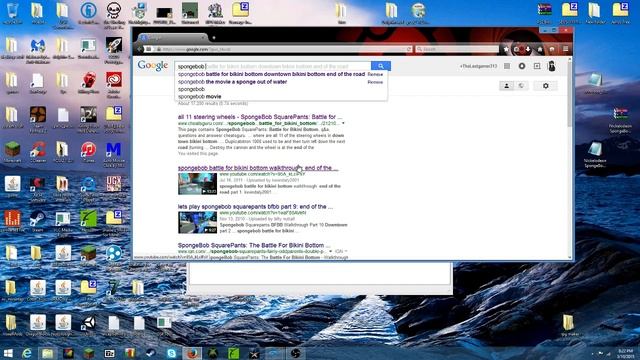The image size is (640, 360).
Task: Remove the 'battle for bikini bottom' suggestion
Action: point(375,74)
